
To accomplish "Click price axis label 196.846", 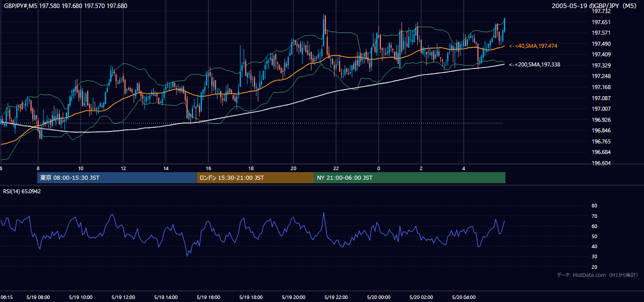I will click(x=601, y=130).
